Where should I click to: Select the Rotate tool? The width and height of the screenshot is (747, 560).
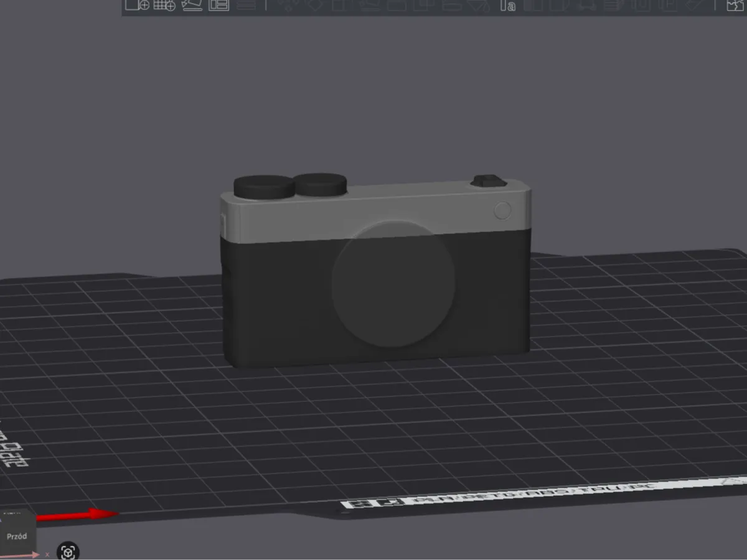[x=316, y=6]
